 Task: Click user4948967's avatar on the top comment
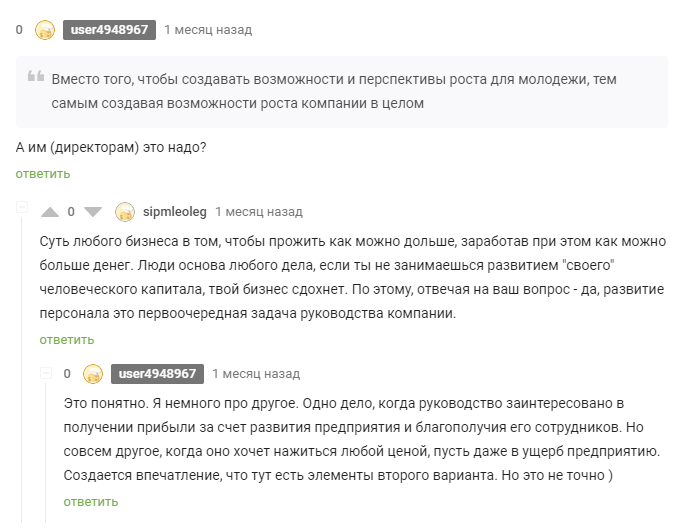45,30
